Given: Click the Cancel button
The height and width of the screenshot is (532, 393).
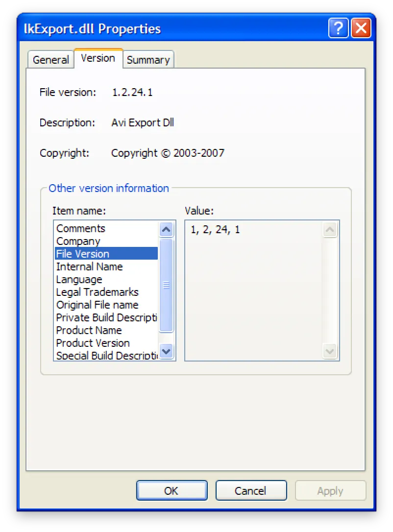Looking at the screenshot, I should coord(251,490).
